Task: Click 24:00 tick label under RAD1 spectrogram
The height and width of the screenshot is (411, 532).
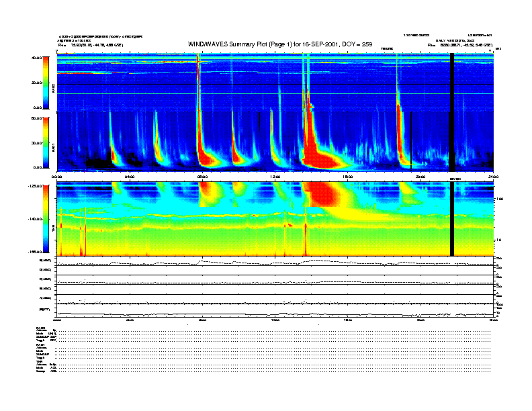Action: point(493,177)
